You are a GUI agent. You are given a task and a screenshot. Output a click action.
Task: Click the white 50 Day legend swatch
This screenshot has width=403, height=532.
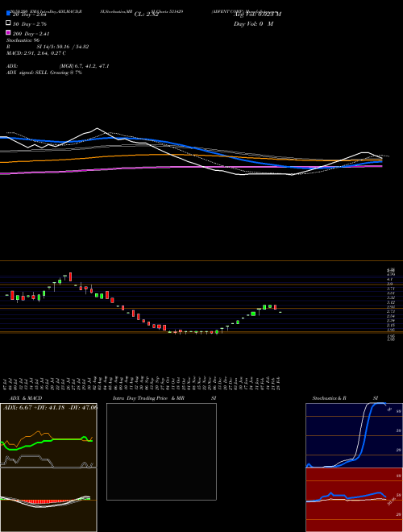tap(8, 23)
